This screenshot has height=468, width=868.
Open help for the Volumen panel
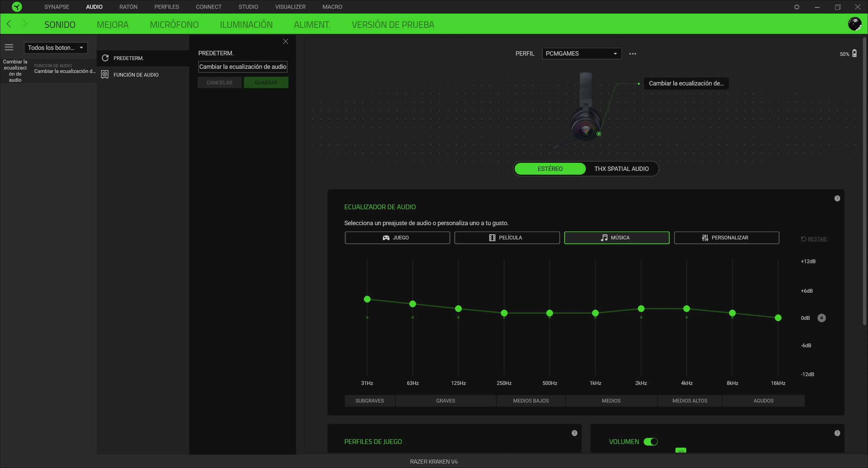point(837,433)
